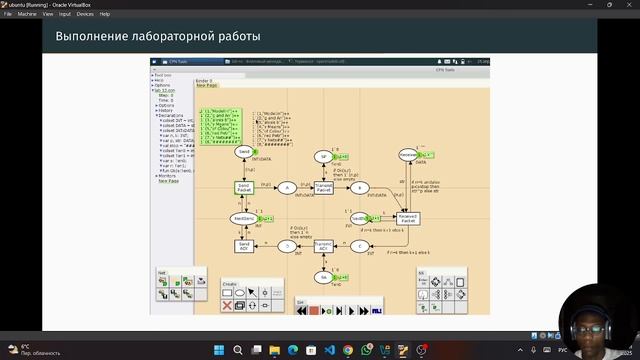This screenshot has height=360, width=640.
Task: Expand the Monitors tree entry
Action: (x=157, y=176)
